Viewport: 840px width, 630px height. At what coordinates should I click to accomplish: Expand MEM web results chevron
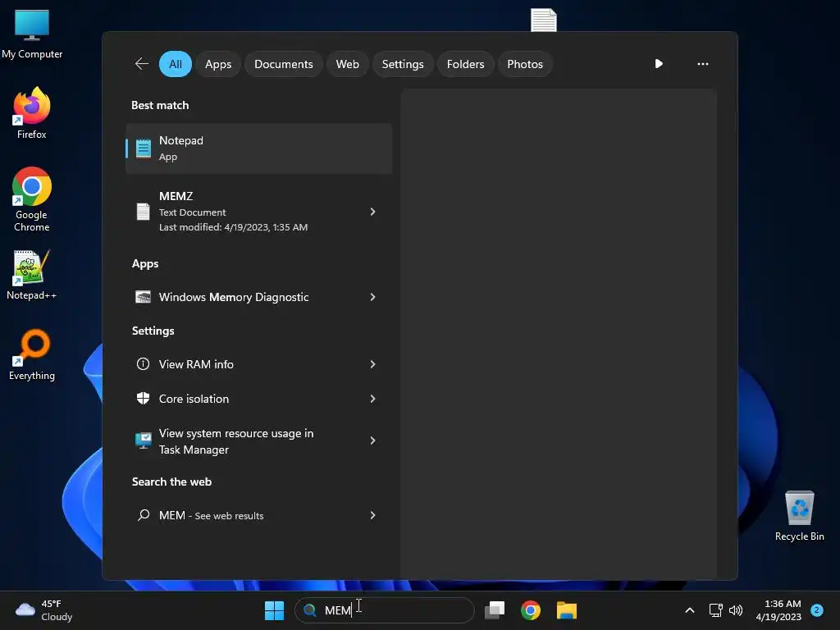373,515
